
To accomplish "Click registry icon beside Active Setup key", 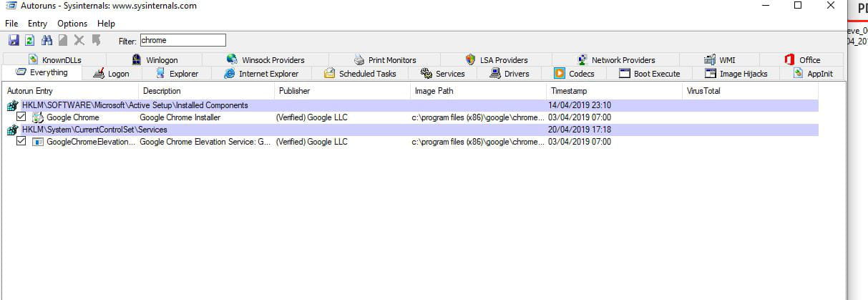I will 12,105.
